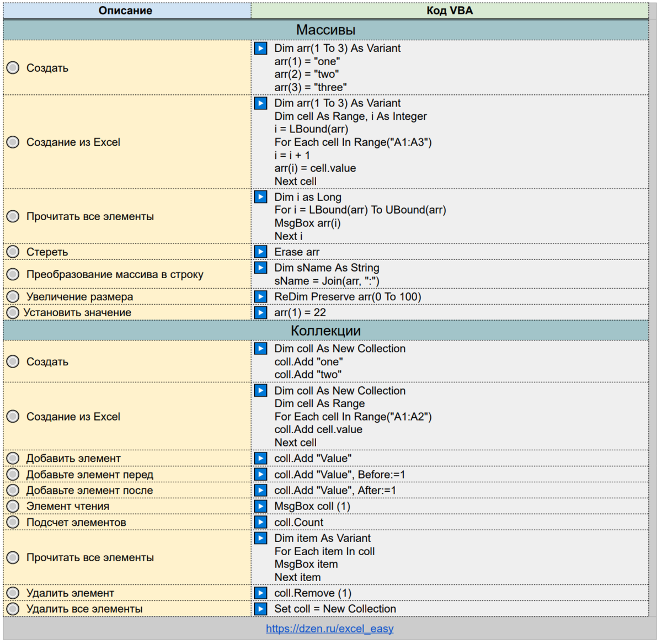Select the 'Удалить элемент' radio button

[13, 593]
